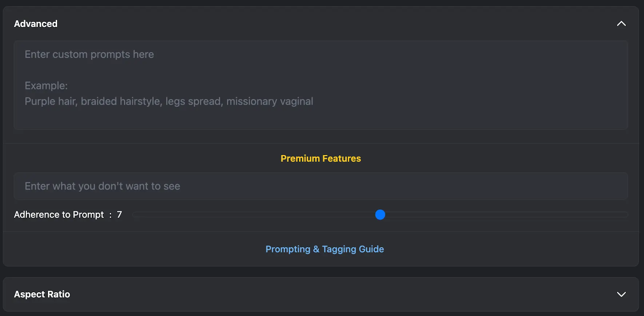Click the upward chevron next to Advanced
The image size is (644, 316).
click(x=621, y=23)
